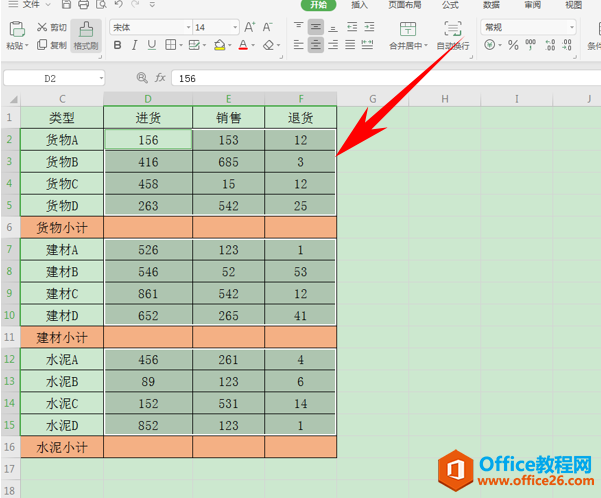Click the increase font size icon
This screenshot has width=601, height=498.
(250, 28)
